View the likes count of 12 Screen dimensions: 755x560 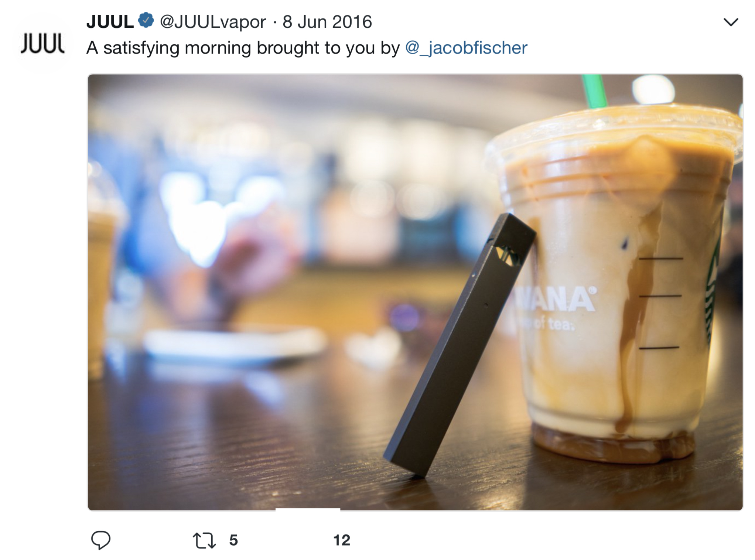342,540
